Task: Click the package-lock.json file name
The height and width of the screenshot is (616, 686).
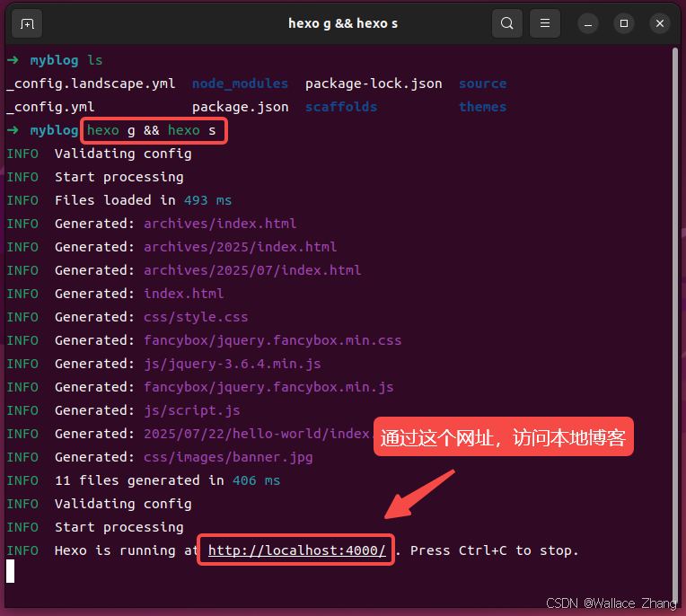Action: point(374,84)
